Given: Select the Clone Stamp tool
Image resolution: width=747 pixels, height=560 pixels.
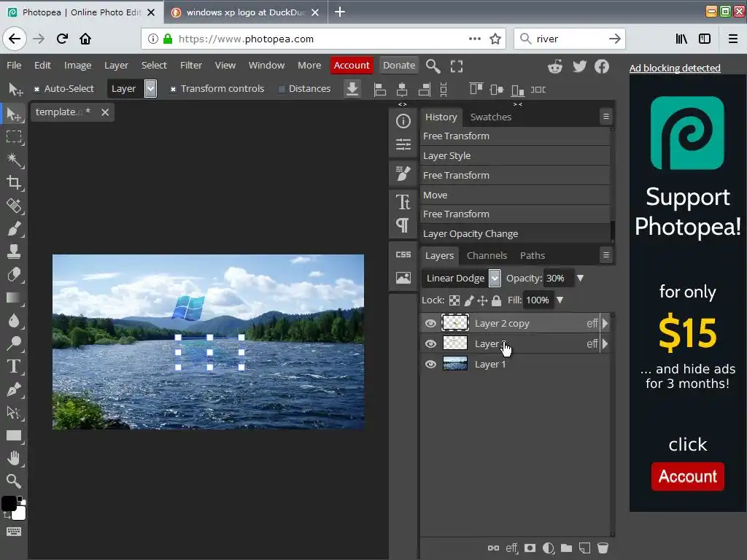Looking at the screenshot, I should click(x=13, y=252).
